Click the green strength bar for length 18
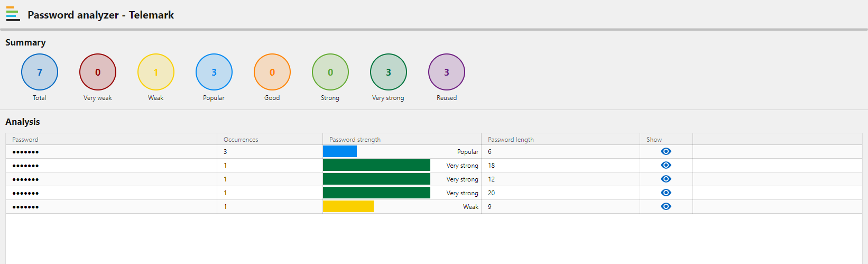Screen dimensions: 868x264 [x=376, y=165]
